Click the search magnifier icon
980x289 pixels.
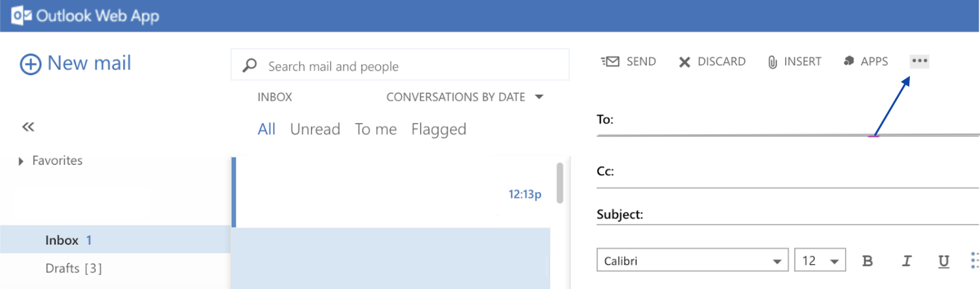tap(249, 66)
